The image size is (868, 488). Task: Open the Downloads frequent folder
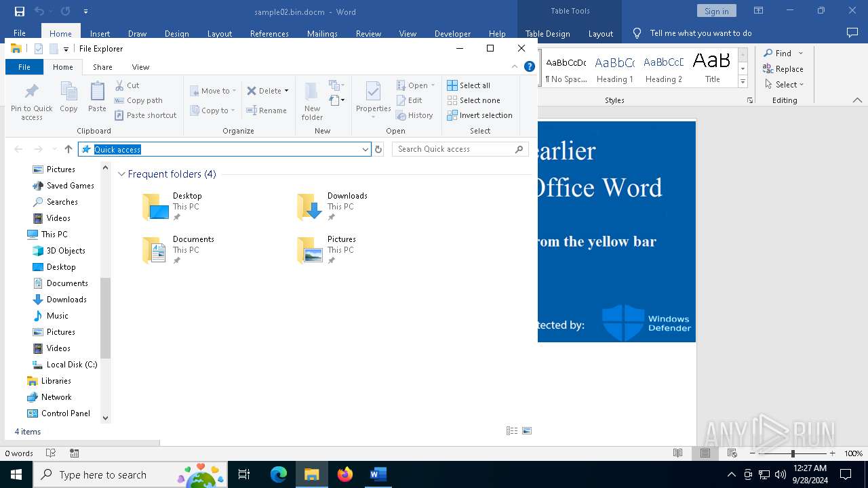[332, 207]
